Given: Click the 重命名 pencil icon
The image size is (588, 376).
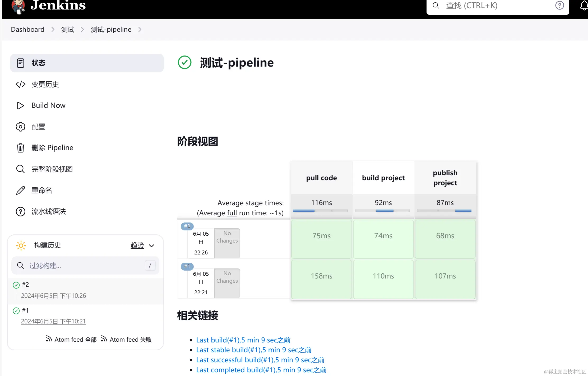Looking at the screenshot, I should (20, 190).
